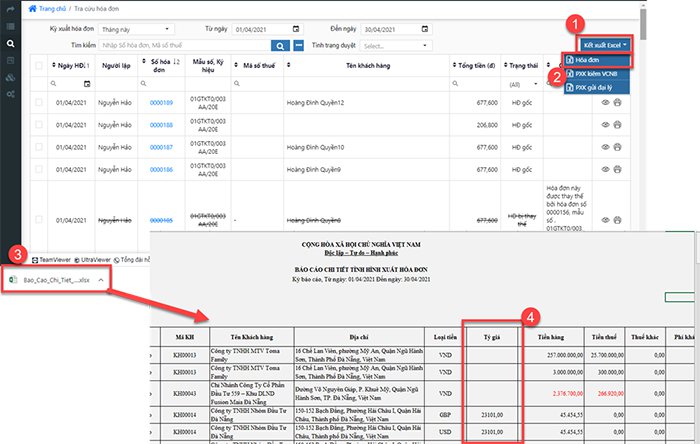Click Excel file icon in download bar
The width and height of the screenshot is (700, 444).
13,279
